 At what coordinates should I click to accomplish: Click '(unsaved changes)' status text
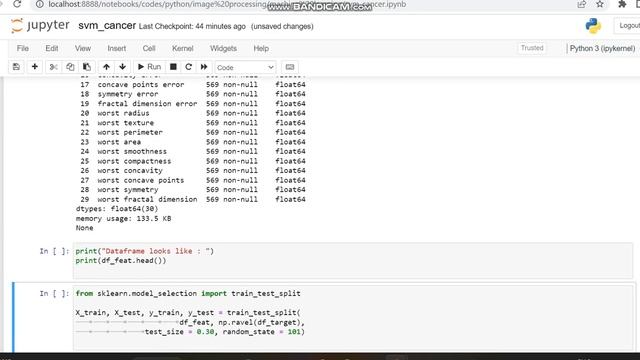coord(282,26)
